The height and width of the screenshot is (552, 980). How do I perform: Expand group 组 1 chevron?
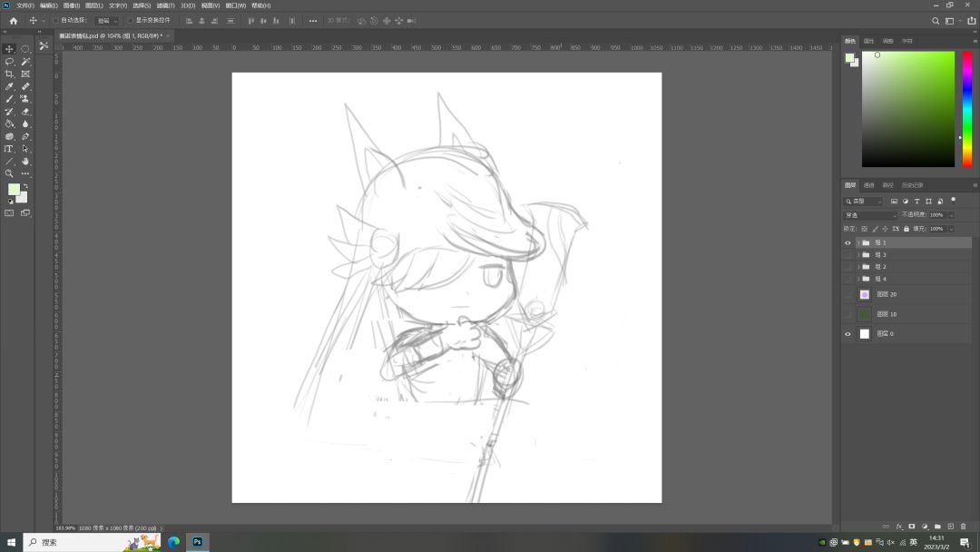[x=858, y=242]
